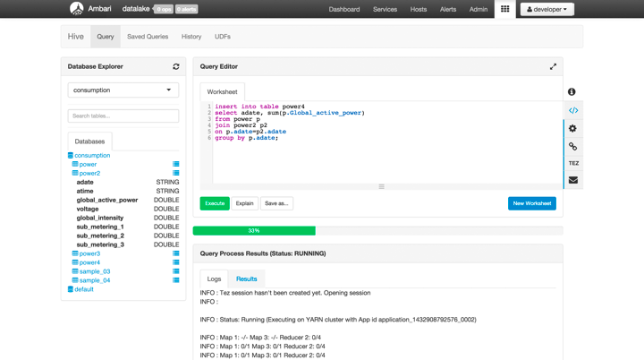Open the visual explain link icon

point(572,146)
